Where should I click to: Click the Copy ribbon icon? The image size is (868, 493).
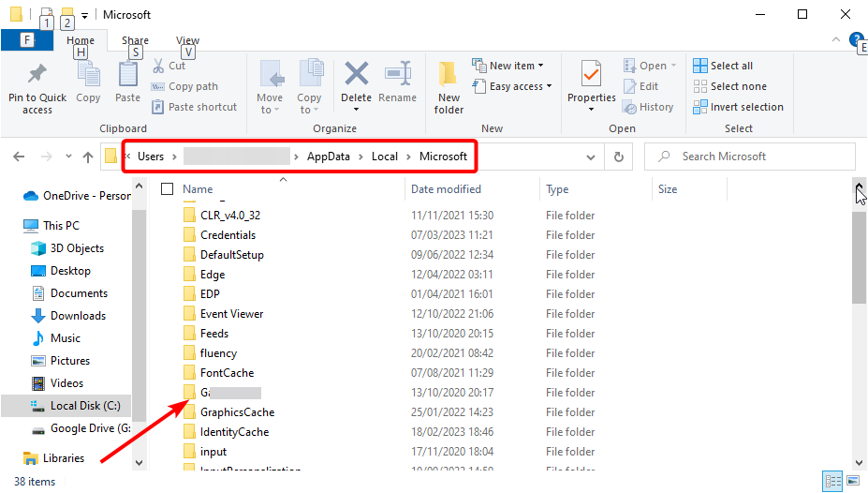click(x=88, y=74)
